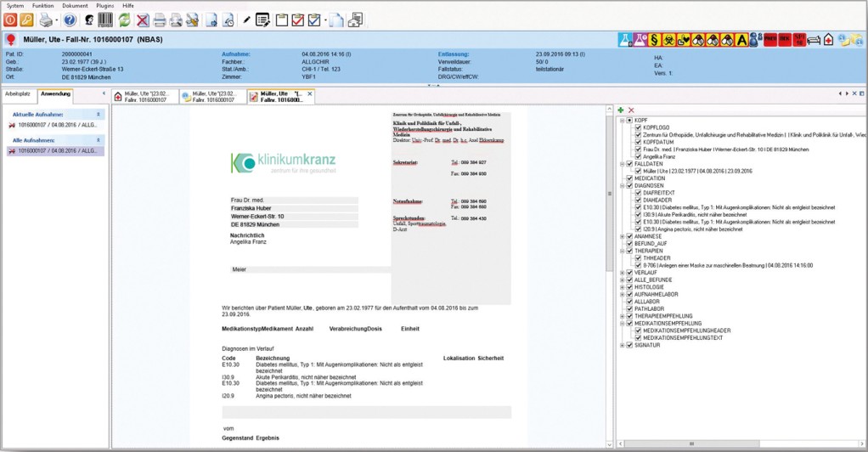Click the document with blue arrow icon
The image size is (868, 452).
click(x=211, y=21)
